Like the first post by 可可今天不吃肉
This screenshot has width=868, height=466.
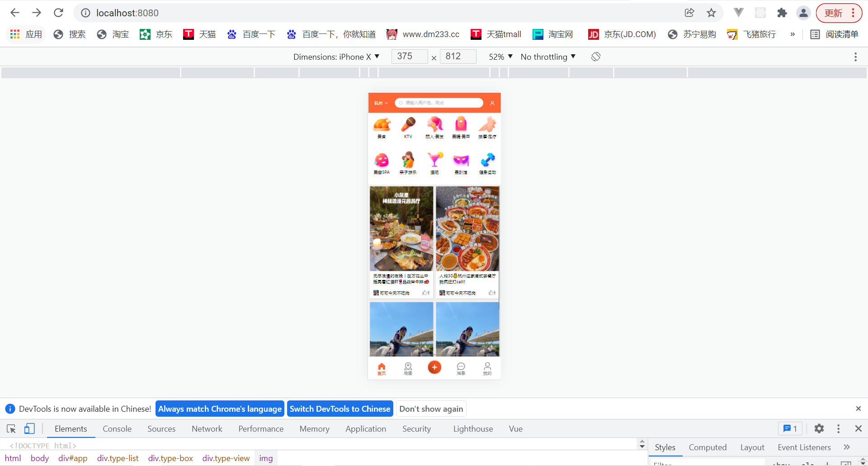tap(426, 293)
